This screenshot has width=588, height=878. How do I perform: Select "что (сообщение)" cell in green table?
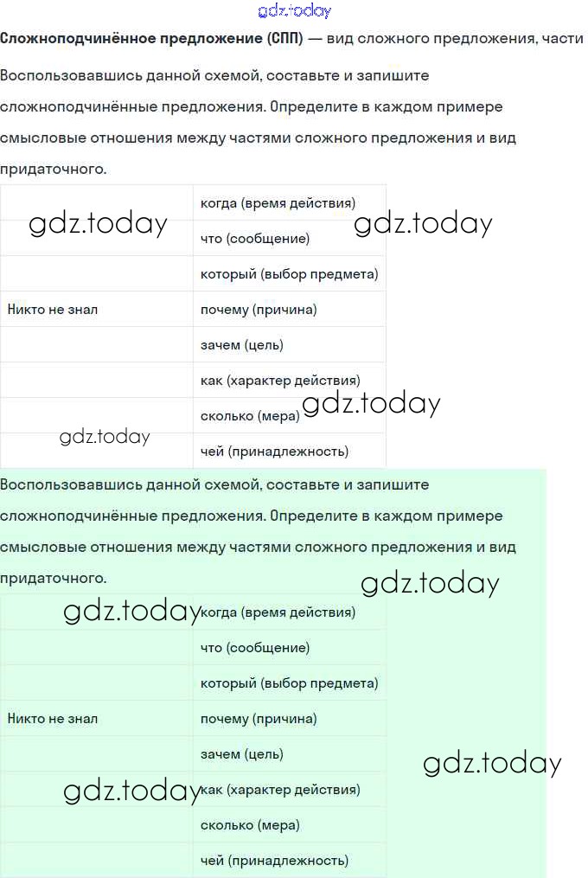pos(254,648)
